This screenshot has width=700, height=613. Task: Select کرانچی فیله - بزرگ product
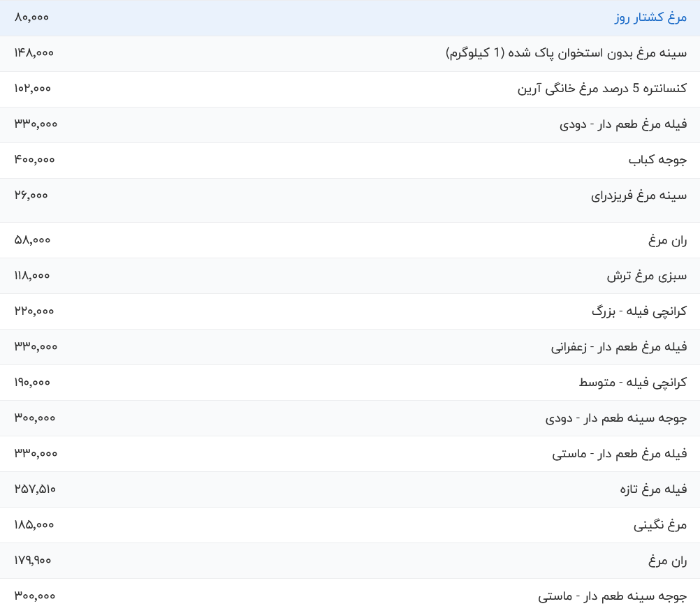[639, 311]
